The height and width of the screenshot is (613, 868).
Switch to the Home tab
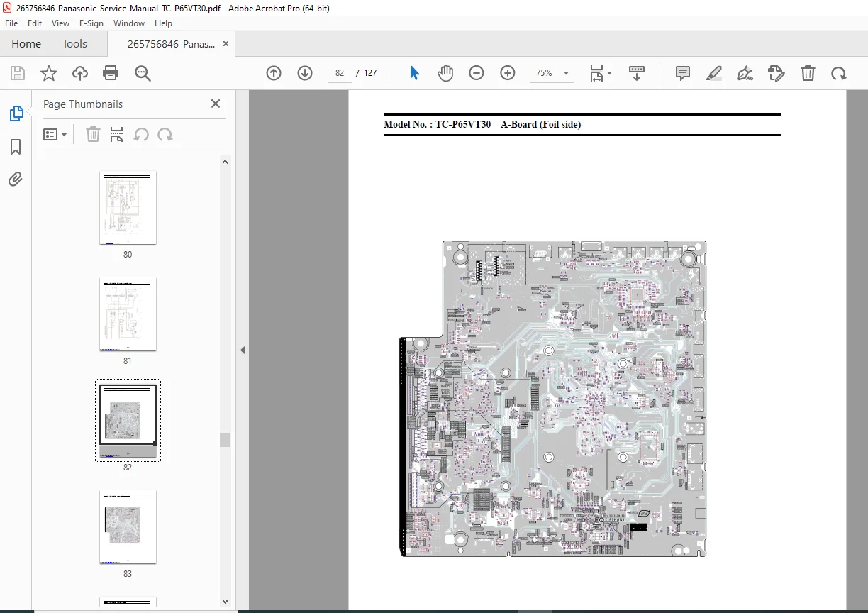[x=26, y=44]
